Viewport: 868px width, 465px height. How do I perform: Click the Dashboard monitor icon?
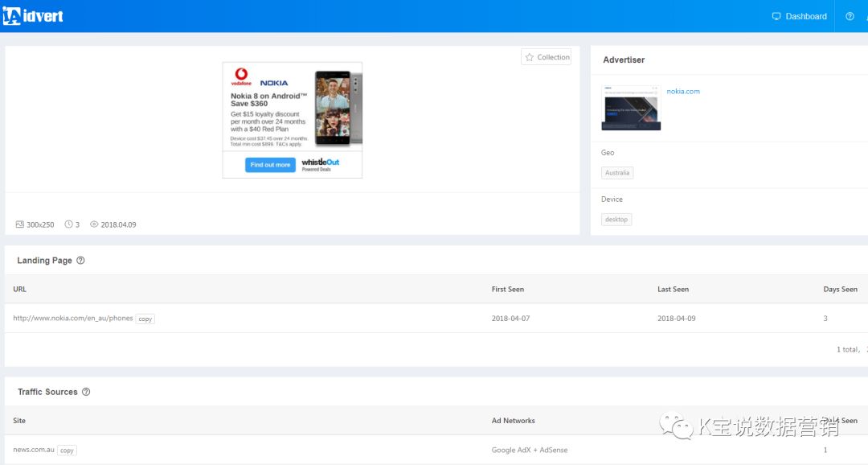pos(776,17)
